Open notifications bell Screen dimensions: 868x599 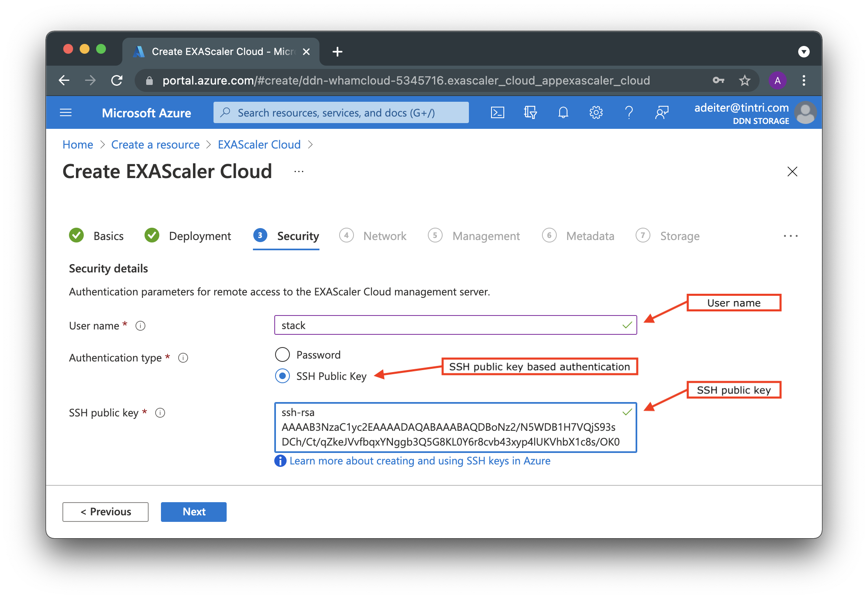(563, 112)
